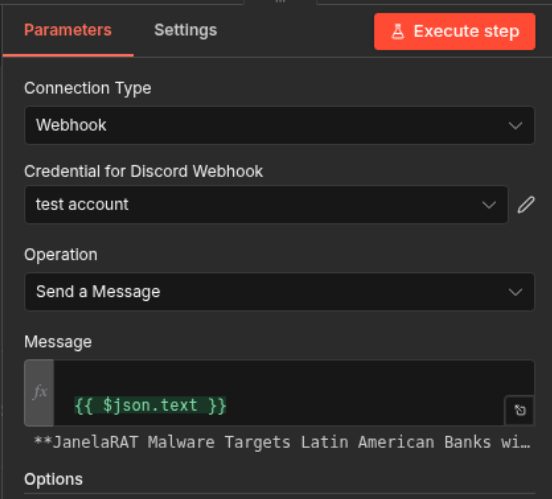
Task: Click the Connection Type label
Action: tap(88, 88)
